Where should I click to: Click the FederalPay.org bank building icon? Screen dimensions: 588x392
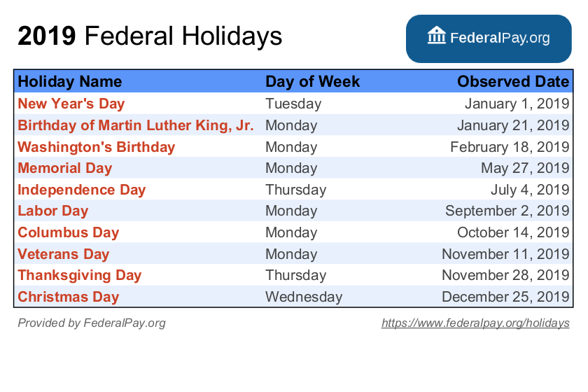[x=437, y=35]
